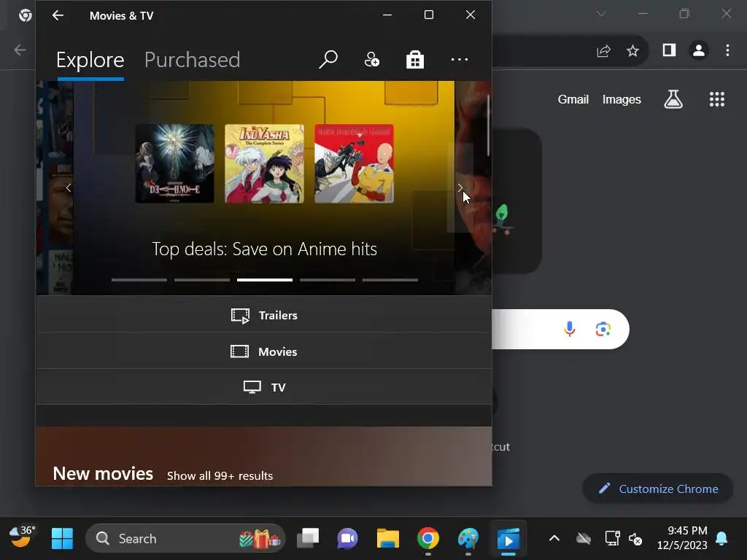Open the OneDrive cloud tray icon
Screen dimensions: 747x560
pos(583,539)
